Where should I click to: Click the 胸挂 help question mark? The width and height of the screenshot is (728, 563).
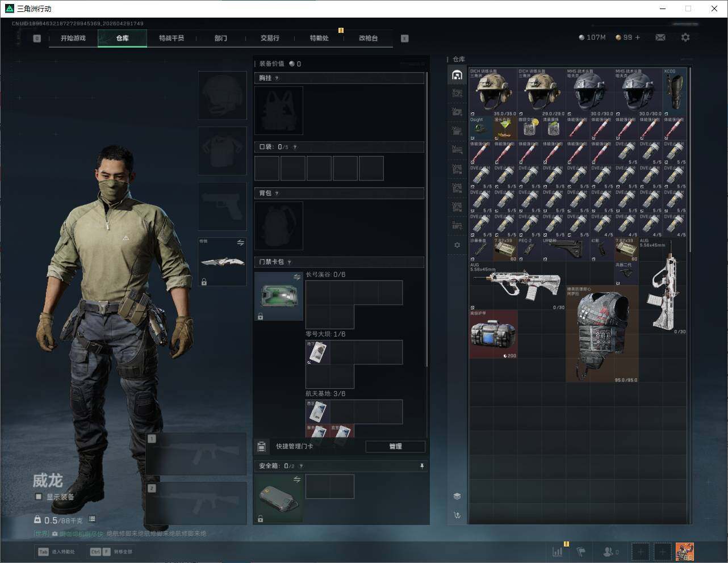[277, 78]
